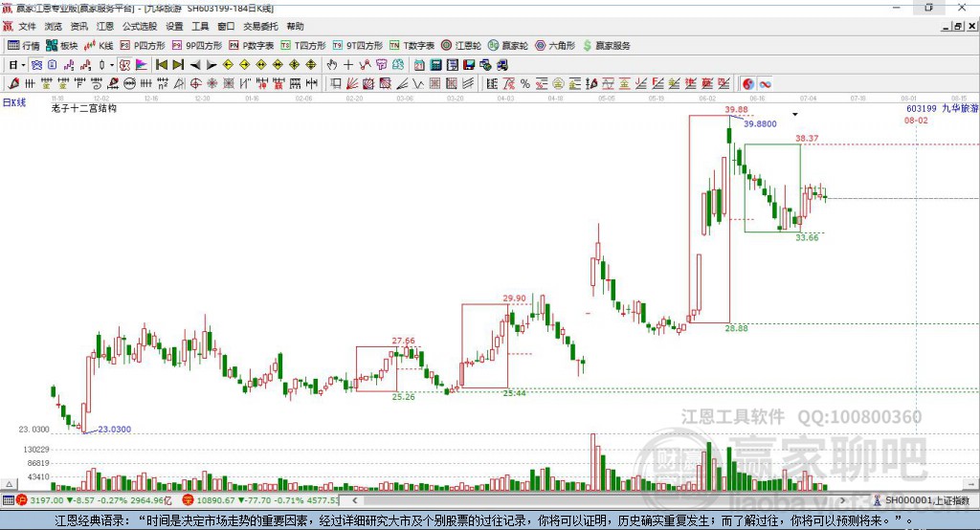Launch the 赢家轮 wheel tool
980x530 pixels.
pos(508,46)
